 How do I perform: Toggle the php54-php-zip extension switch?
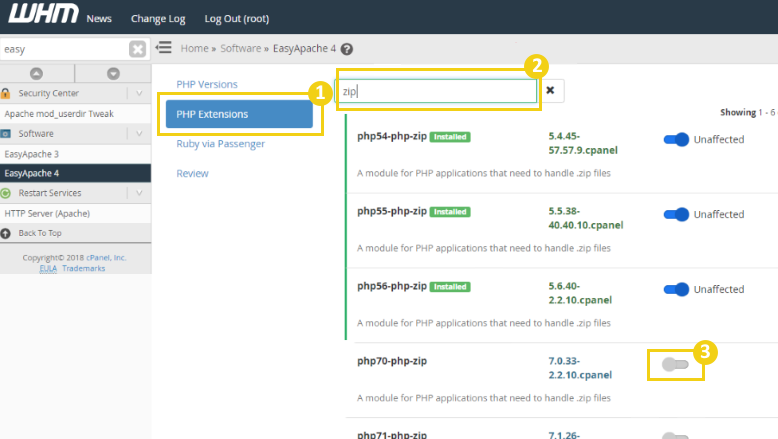pyautogui.click(x=676, y=139)
